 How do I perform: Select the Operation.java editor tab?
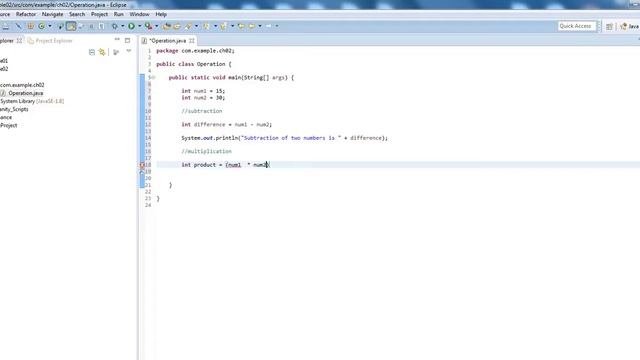[167, 40]
